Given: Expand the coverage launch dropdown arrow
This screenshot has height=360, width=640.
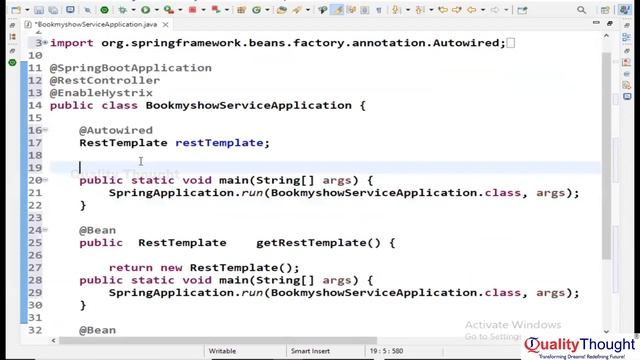Looking at the screenshot, I should 180,10.
